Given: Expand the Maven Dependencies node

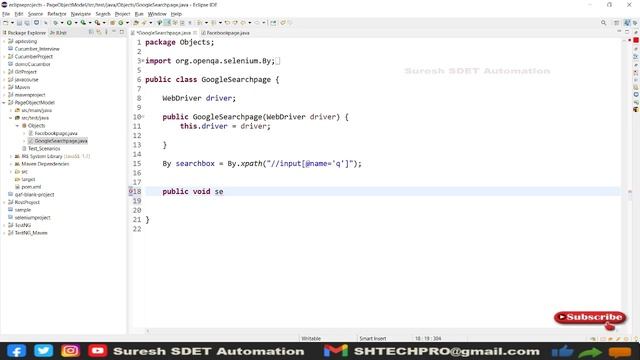Looking at the screenshot, I should [11, 164].
